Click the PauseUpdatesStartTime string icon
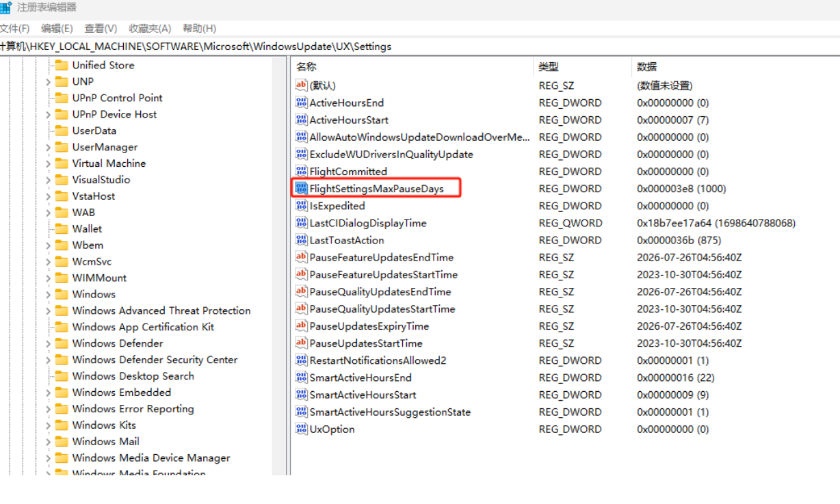The height and width of the screenshot is (504, 840). click(301, 343)
